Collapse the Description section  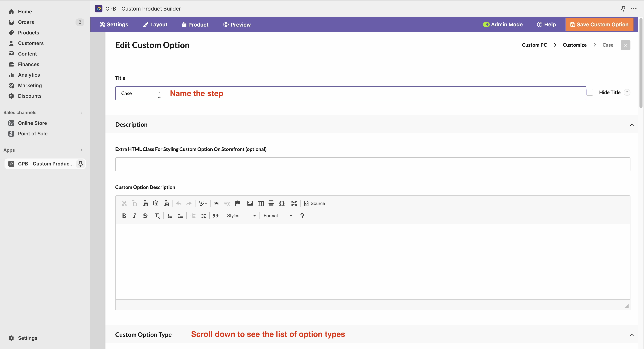[x=632, y=125]
